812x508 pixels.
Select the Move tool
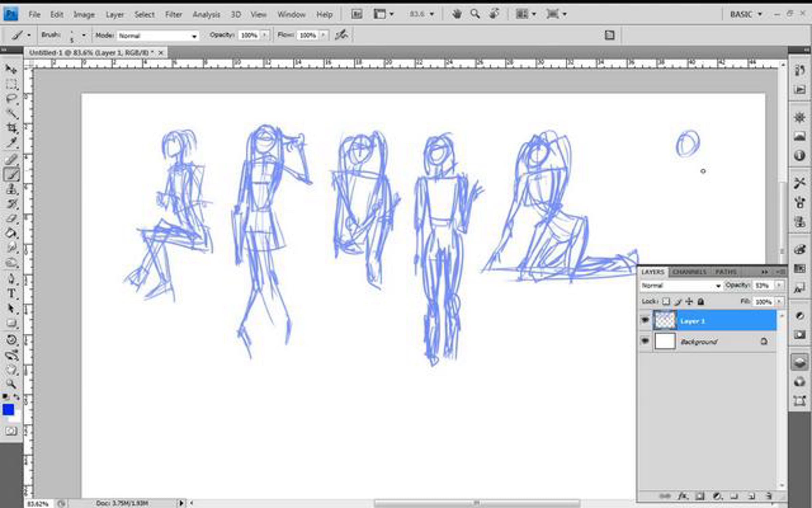pos(11,69)
